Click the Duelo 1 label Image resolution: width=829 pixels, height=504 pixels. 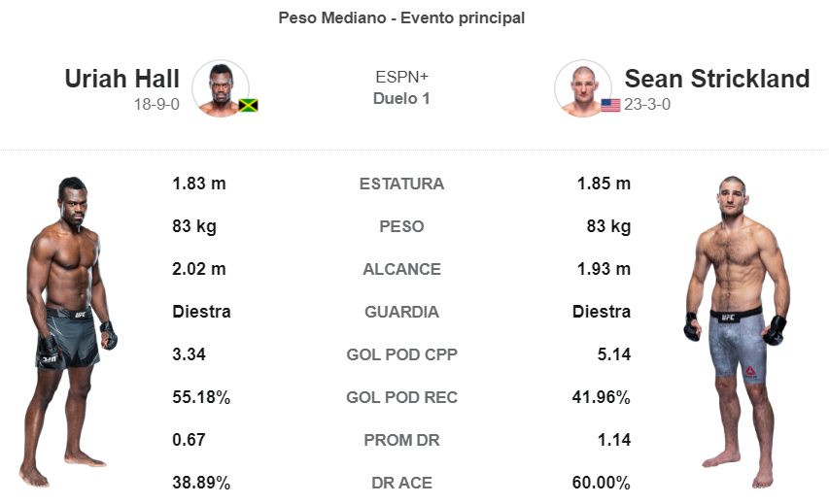pyautogui.click(x=401, y=99)
